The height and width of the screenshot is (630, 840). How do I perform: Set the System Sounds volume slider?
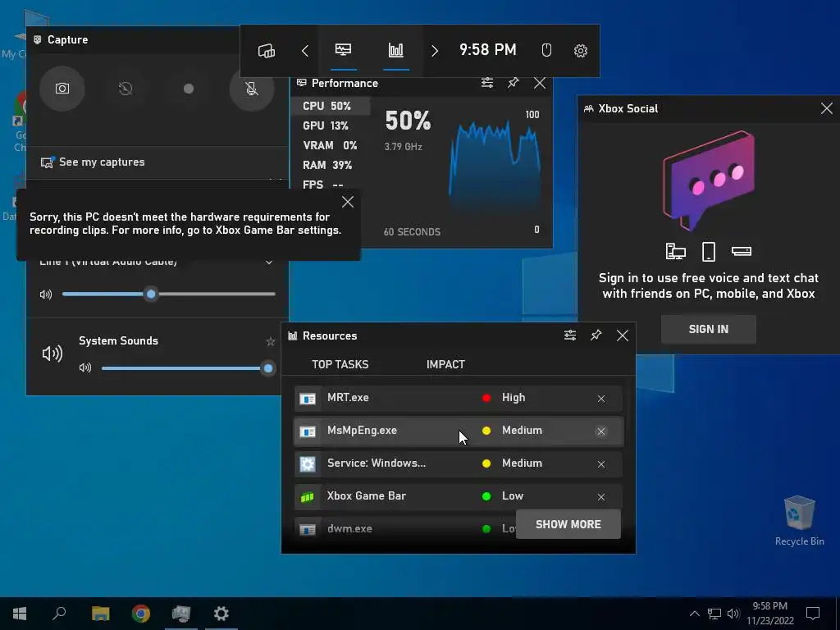tap(188, 368)
